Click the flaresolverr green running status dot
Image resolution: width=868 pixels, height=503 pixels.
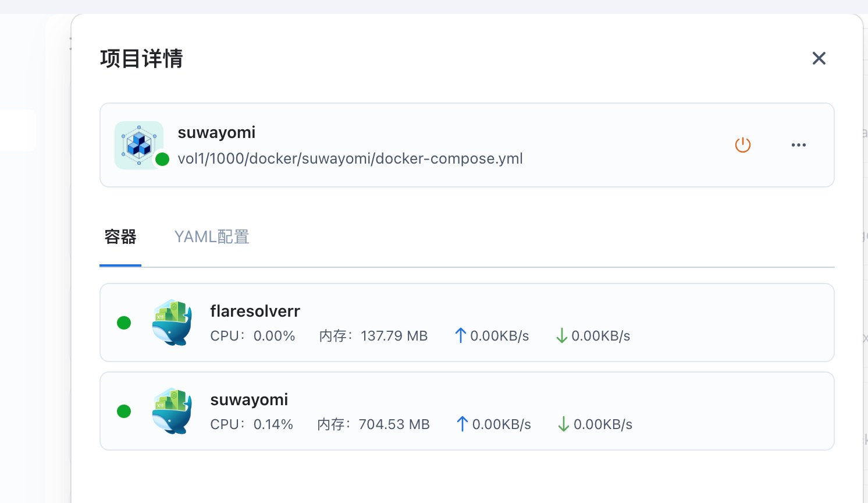point(124,323)
